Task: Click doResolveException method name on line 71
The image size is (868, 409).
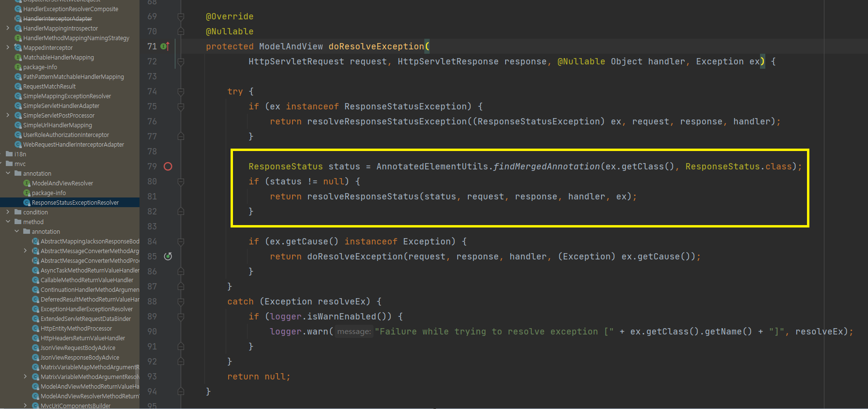Action: pos(376,46)
